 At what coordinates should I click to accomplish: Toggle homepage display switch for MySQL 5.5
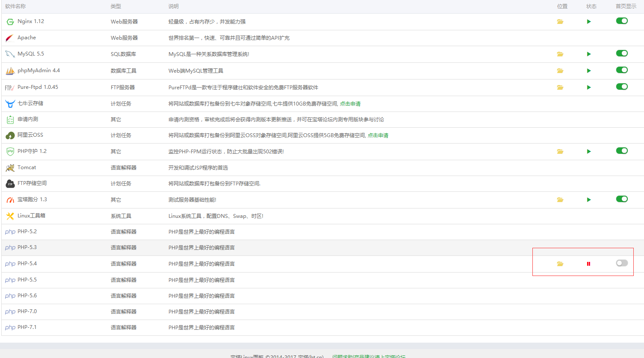click(622, 53)
